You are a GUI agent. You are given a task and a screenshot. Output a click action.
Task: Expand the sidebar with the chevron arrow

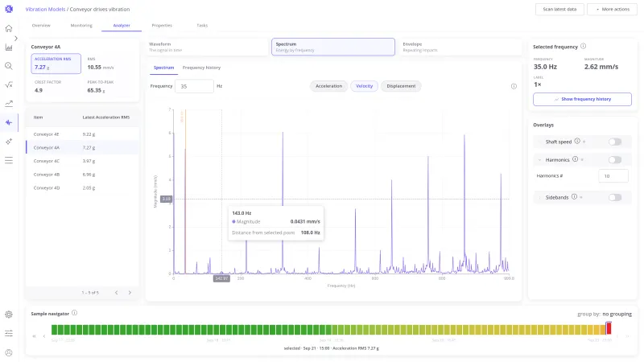16,38
